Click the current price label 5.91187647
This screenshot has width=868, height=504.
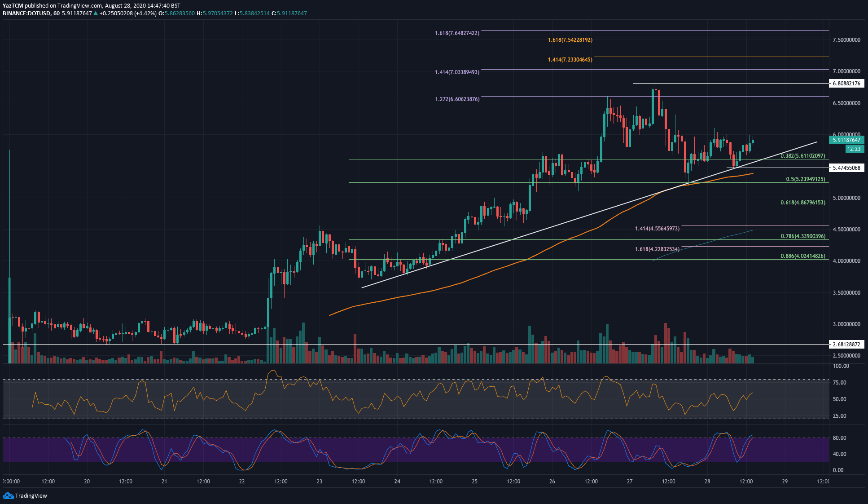(x=846, y=140)
